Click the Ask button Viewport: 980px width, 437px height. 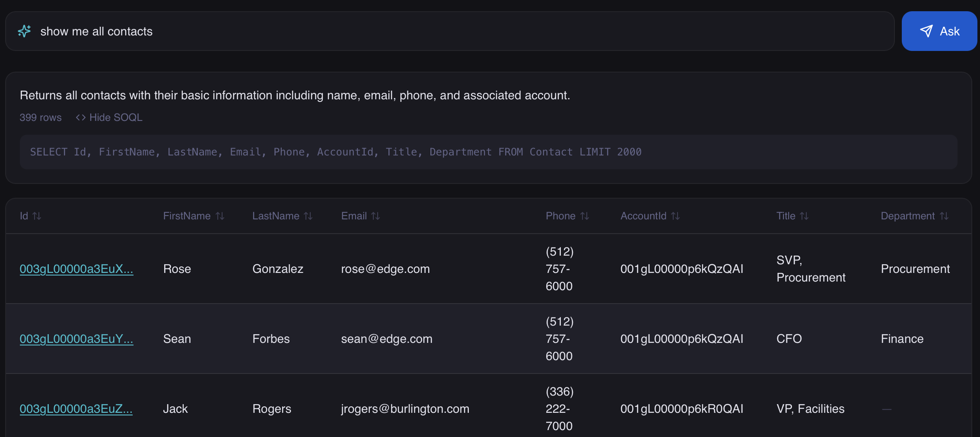[939, 31]
